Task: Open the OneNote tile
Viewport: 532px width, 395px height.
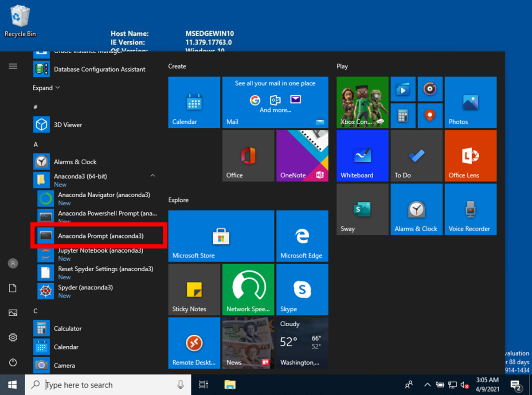Action: [x=302, y=156]
